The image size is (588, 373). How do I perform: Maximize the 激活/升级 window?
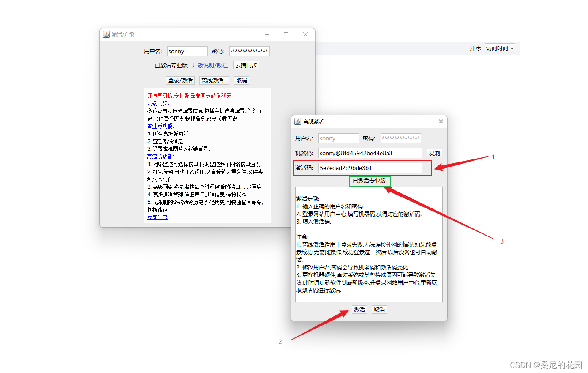coord(286,34)
